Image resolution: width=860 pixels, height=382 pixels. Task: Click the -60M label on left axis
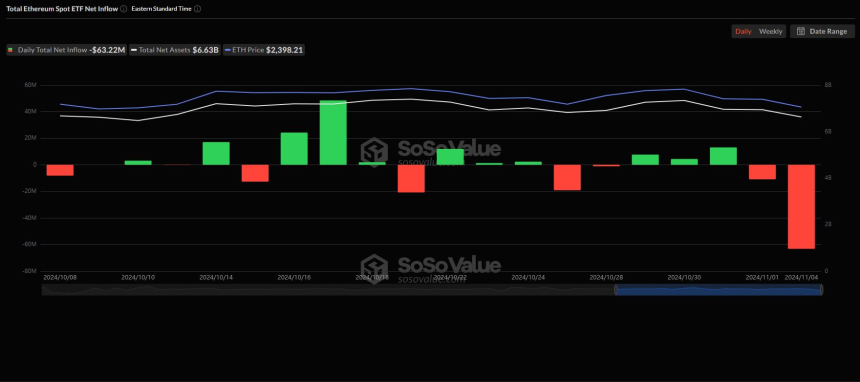[x=30, y=245]
